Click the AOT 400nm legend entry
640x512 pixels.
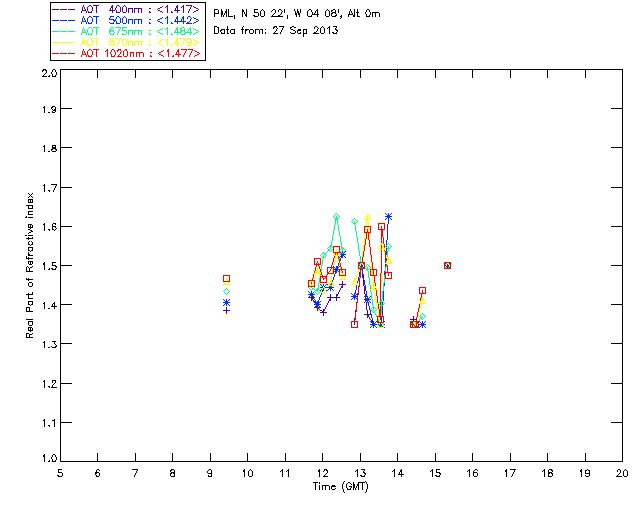coord(126,9)
